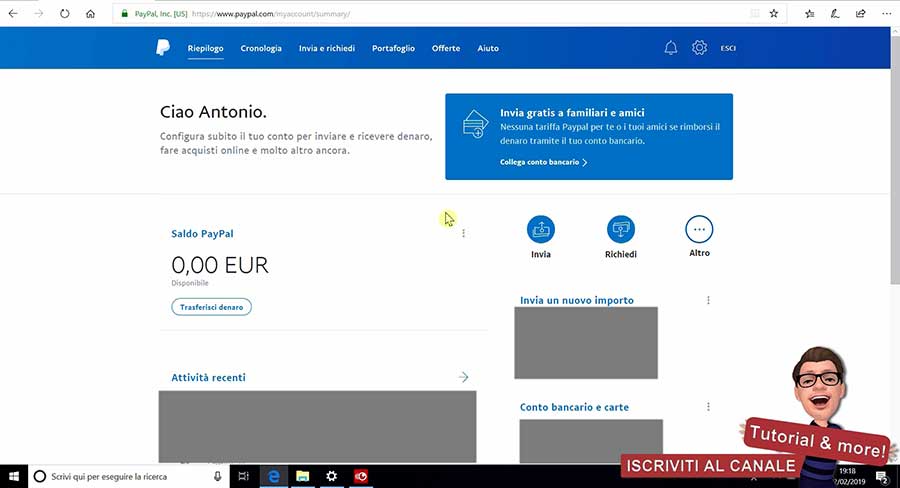
Task: Open account settings gear icon
Action: [x=699, y=48]
